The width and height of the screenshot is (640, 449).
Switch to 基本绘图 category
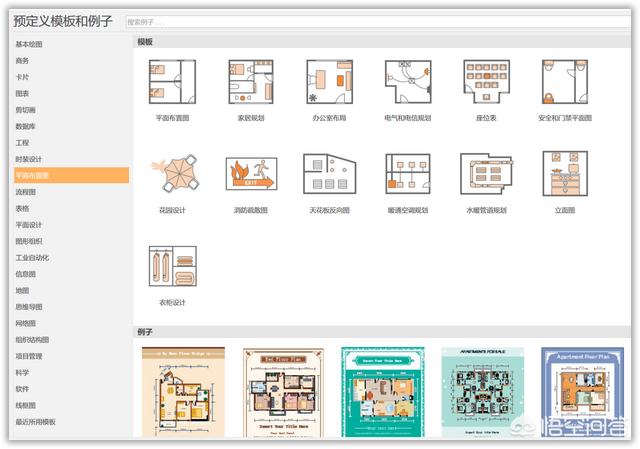29,44
